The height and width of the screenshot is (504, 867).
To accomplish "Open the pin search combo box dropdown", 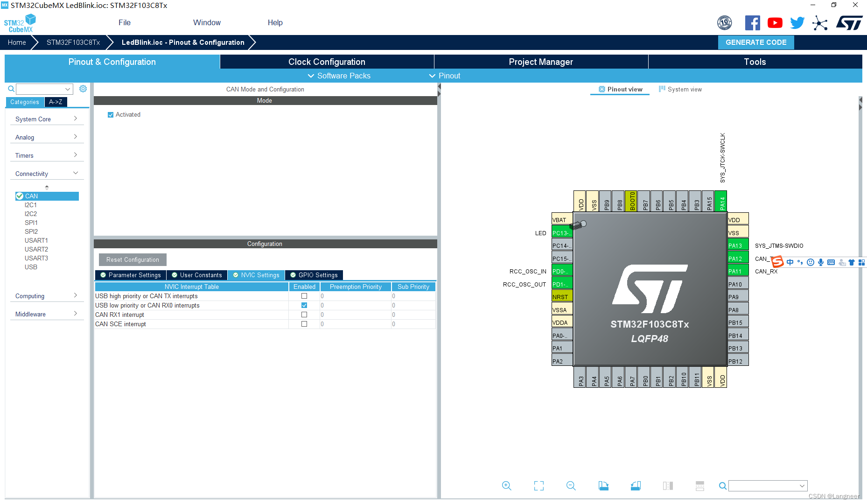I will click(802, 486).
